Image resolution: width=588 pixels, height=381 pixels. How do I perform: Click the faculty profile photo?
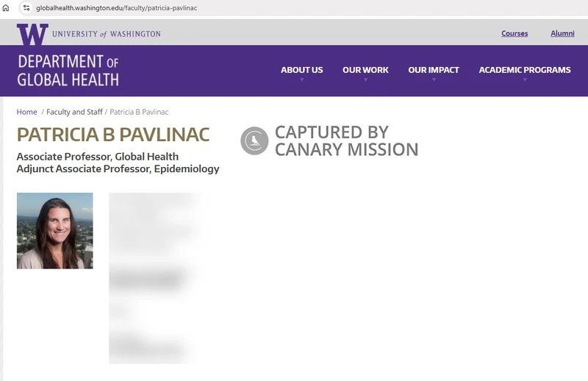coord(54,231)
